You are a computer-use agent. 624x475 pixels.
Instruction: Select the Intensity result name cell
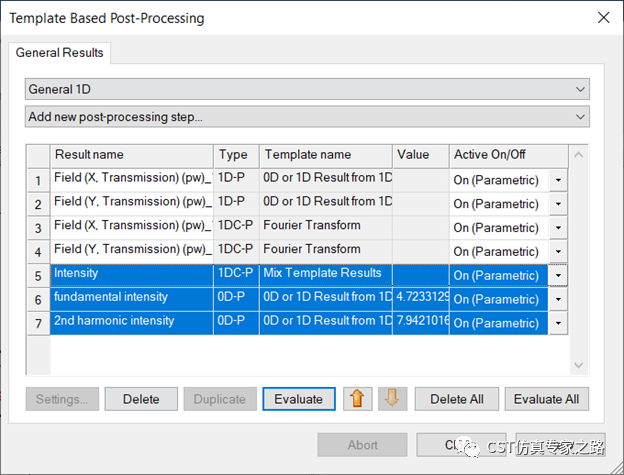pos(132,273)
